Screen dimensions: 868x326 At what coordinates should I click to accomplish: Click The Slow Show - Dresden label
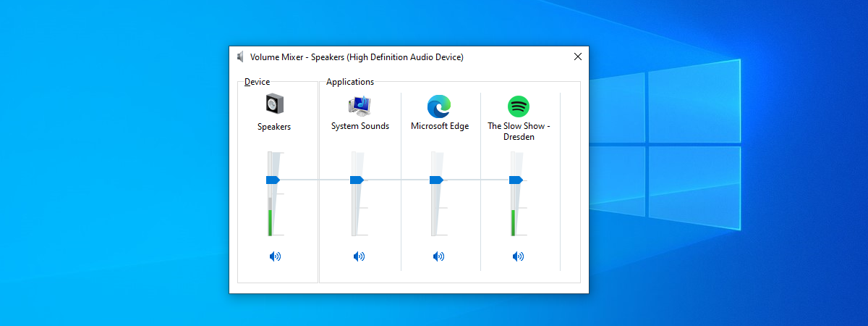519,131
